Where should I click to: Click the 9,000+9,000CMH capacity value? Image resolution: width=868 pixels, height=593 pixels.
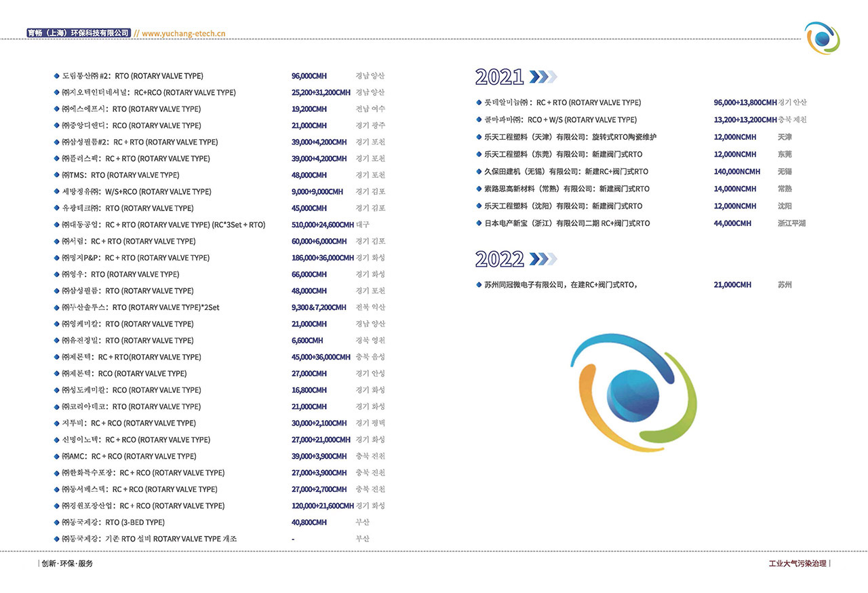[317, 191]
